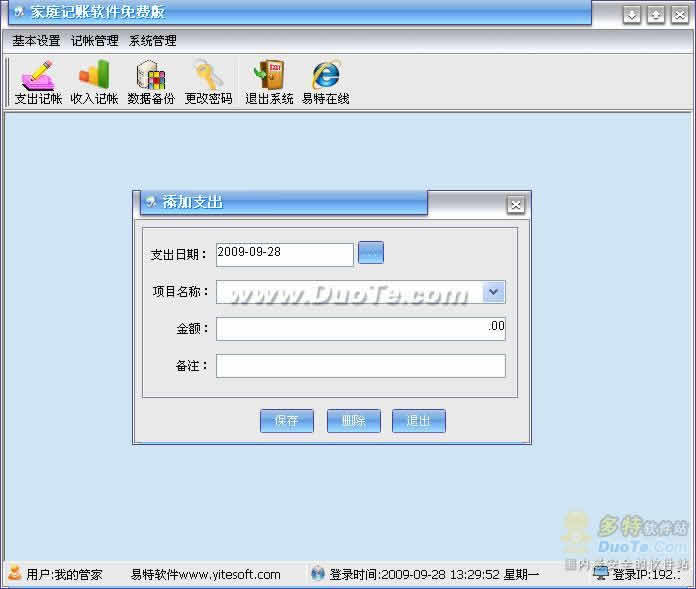
Task: Click the 数据备份 data backup icon
Action: coord(151,82)
